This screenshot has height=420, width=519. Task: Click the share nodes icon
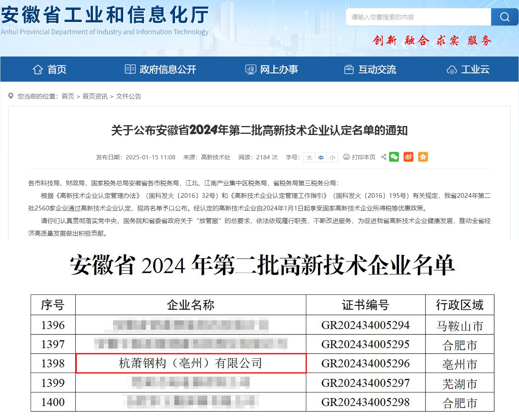pos(384,157)
